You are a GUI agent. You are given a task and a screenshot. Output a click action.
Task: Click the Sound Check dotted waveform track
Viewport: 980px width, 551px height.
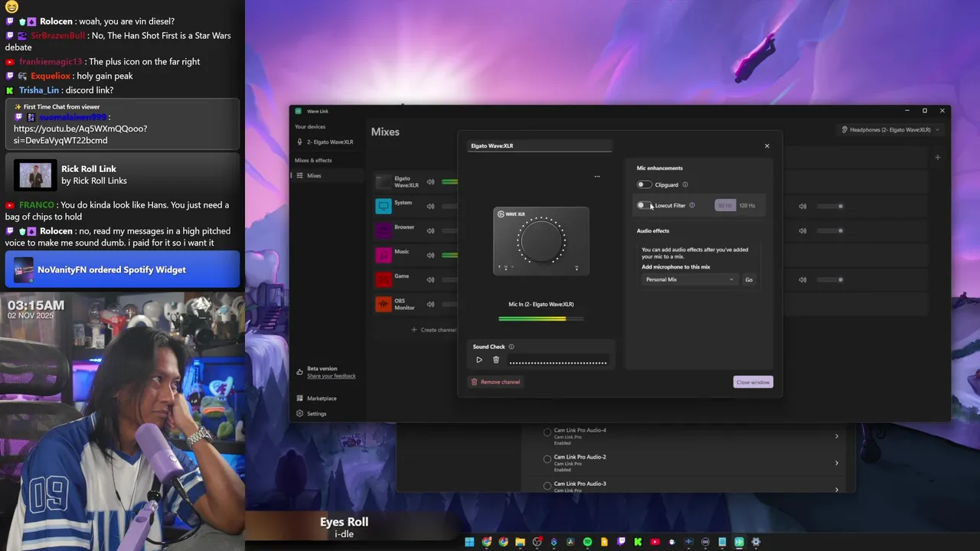[x=558, y=363]
